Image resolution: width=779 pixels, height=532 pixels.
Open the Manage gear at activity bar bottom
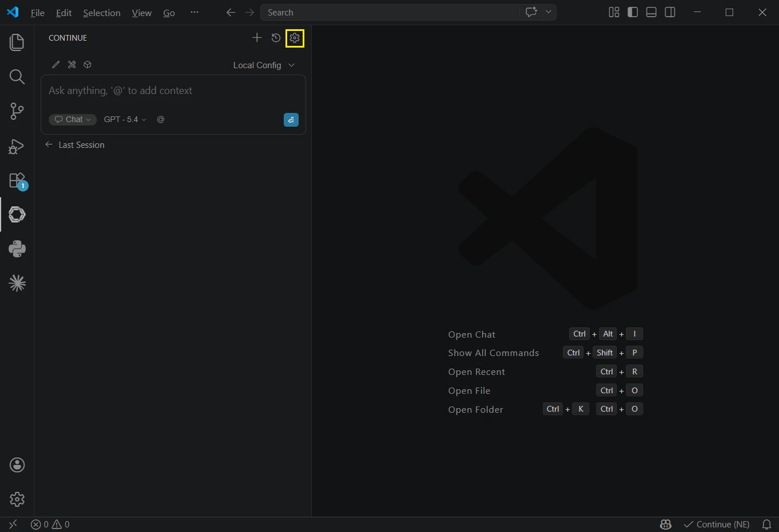(17, 499)
